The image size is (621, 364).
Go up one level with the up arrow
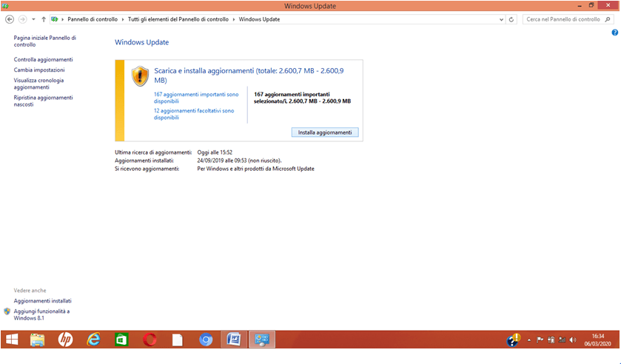[44, 19]
